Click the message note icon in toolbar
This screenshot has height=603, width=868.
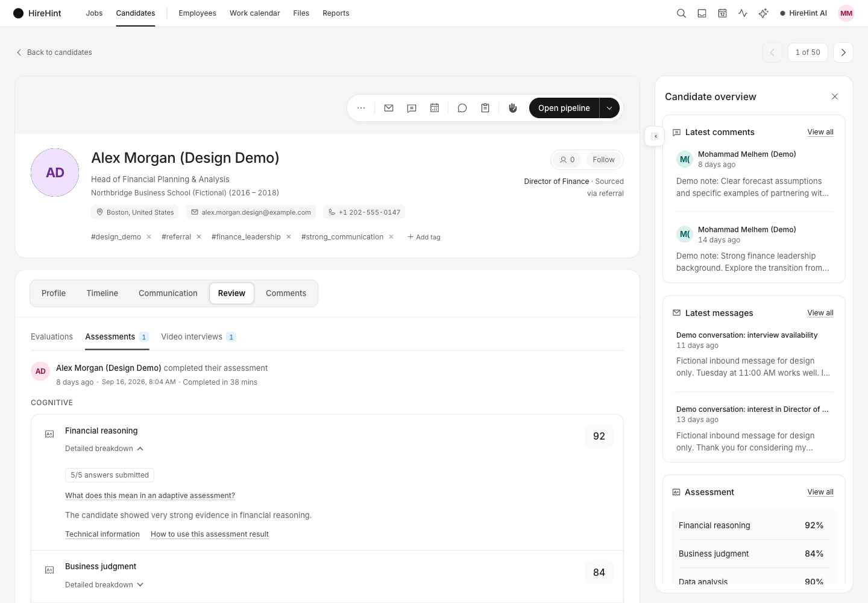(x=412, y=108)
